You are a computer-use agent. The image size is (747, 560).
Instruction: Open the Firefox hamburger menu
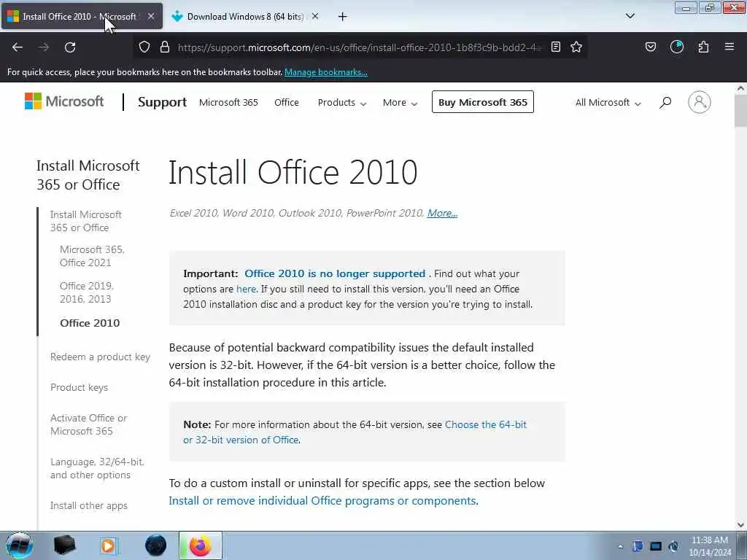coord(729,47)
